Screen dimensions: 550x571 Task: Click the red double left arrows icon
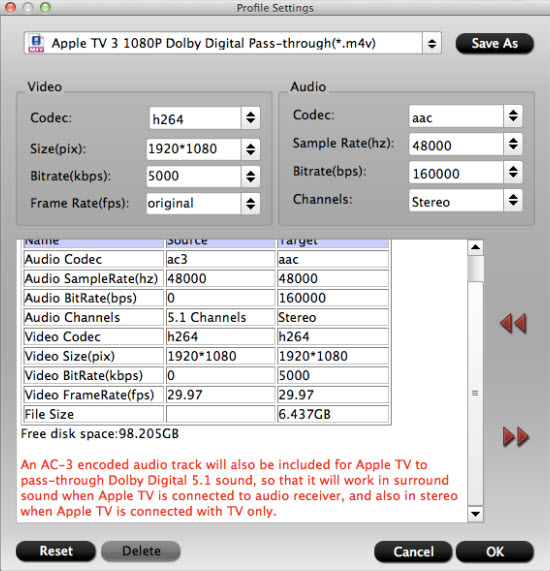513,323
